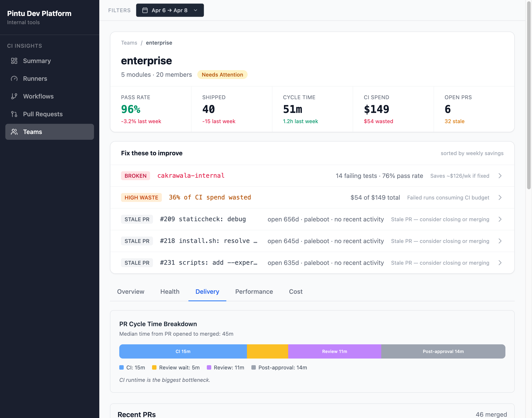Open stale PR #231 row chevron

500,263
